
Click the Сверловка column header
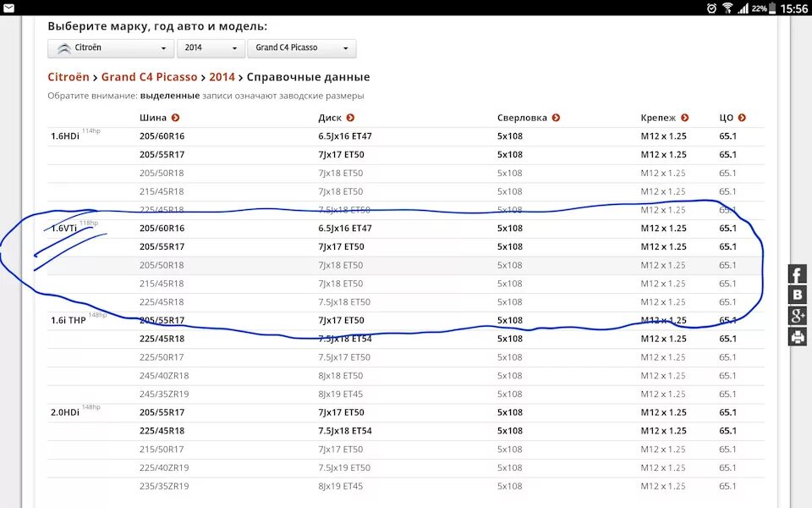tap(522, 118)
